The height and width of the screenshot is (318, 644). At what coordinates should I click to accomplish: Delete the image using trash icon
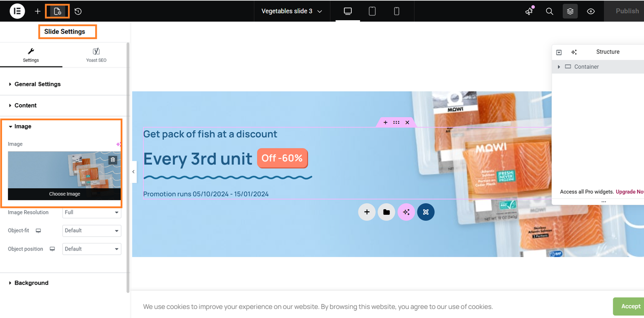[113, 160]
